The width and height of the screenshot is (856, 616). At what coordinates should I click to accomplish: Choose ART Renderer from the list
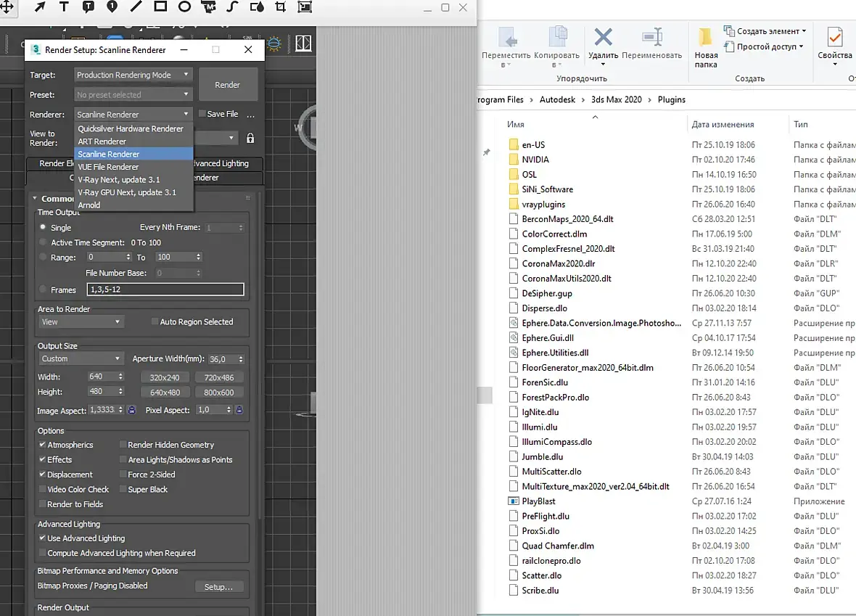tap(133, 141)
